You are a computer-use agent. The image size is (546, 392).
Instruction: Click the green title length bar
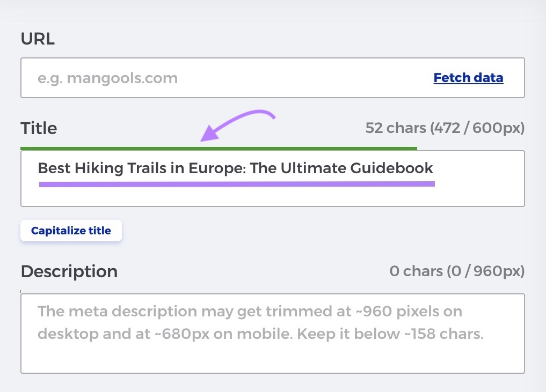[x=219, y=148]
